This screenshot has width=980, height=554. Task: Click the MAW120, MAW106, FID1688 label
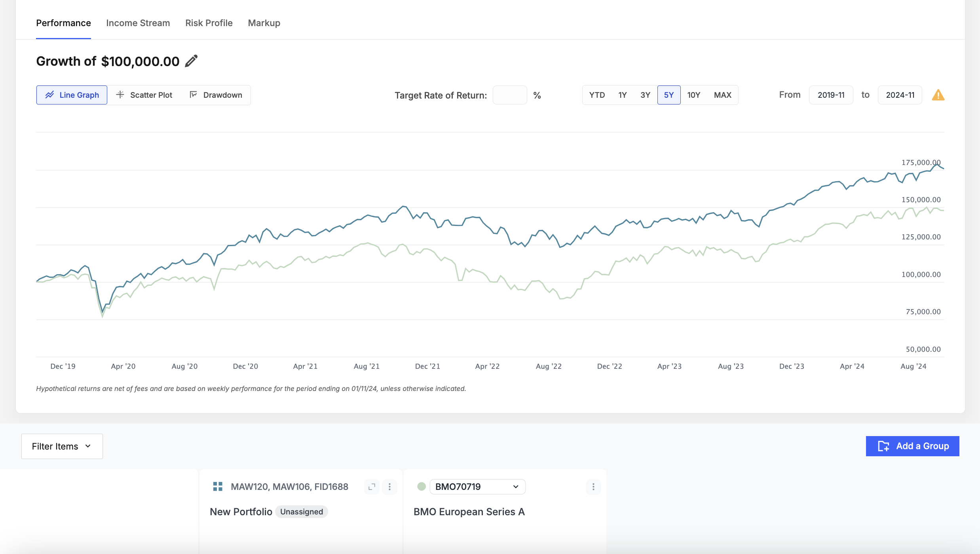tap(289, 487)
